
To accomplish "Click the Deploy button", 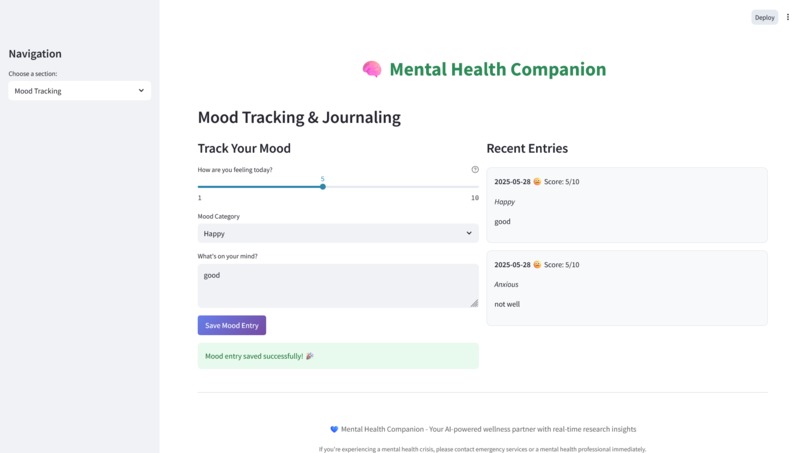I will [x=764, y=17].
